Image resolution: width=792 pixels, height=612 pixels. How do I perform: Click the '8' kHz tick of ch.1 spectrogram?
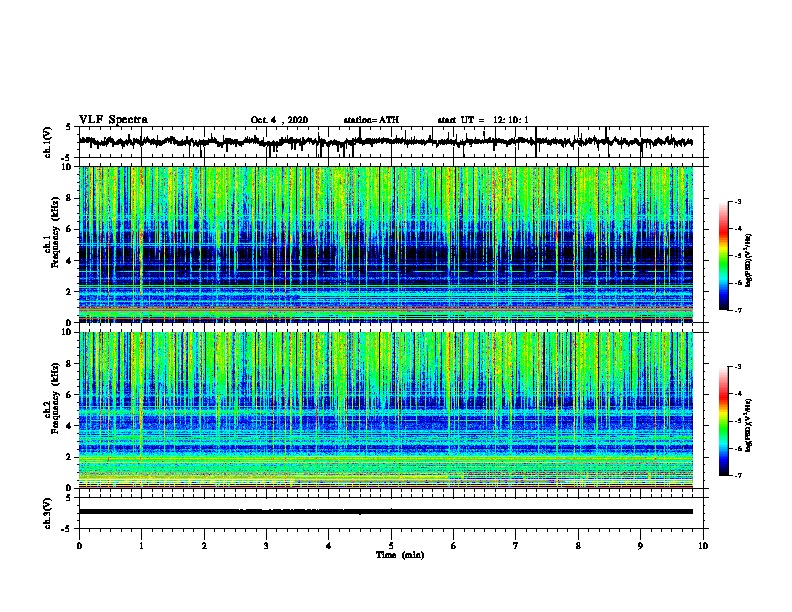[70, 198]
